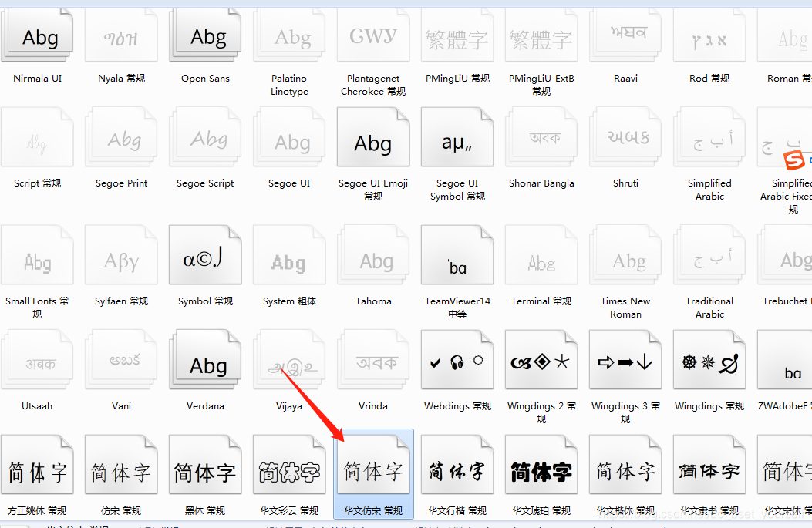Click the Roman font icon

tap(784, 36)
